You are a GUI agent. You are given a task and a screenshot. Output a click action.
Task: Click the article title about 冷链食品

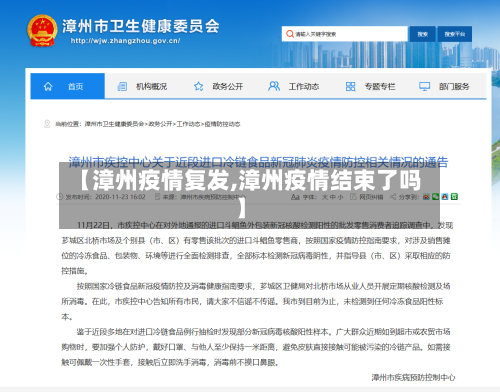pyautogui.click(x=258, y=162)
